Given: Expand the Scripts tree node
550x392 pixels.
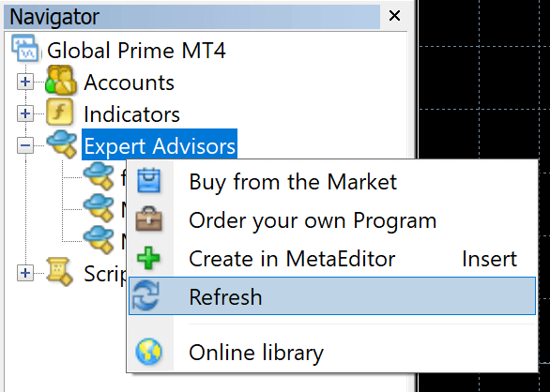Looking at the screenshot, I should (x=25, y=273).
